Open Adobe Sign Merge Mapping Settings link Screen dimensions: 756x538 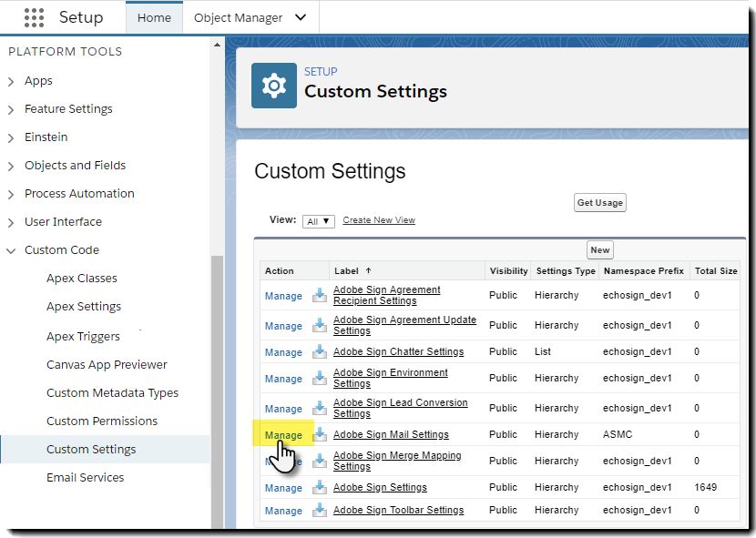pyautogui.click(x=397, y=462)
